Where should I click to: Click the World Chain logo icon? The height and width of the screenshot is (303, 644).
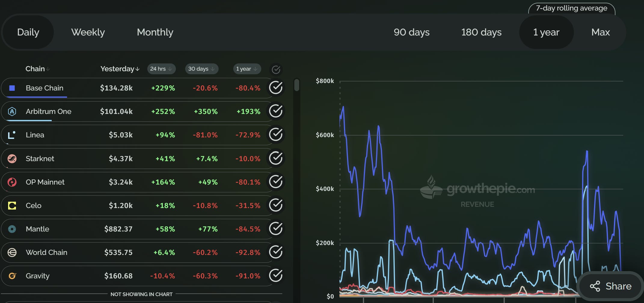[x=12, y=252]
